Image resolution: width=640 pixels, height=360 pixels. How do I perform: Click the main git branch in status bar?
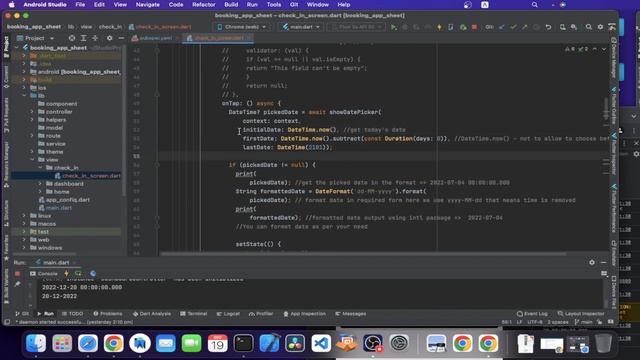[x=584, y=322]
